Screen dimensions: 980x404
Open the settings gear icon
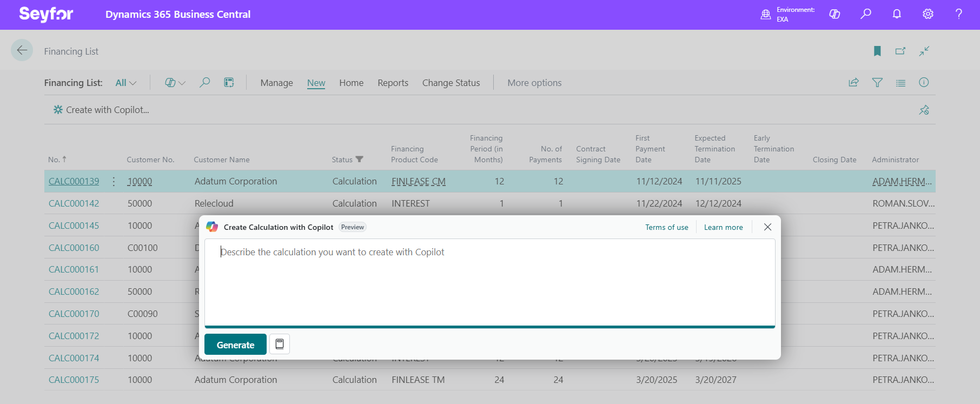[x=928, y=14]
